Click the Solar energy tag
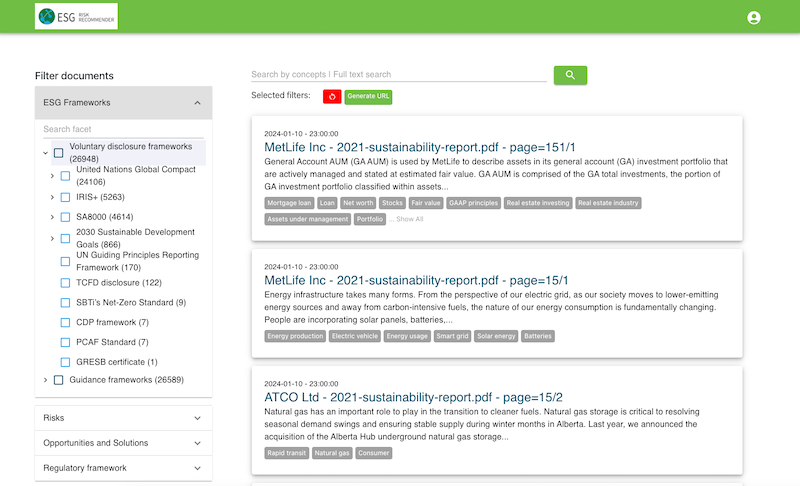The image size is (800, 486). 496,336
